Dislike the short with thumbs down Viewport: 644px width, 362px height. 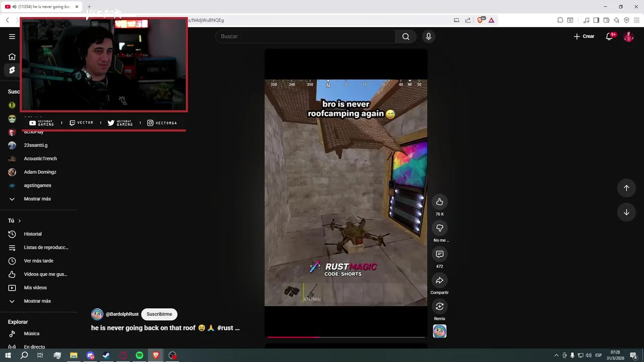439,228
